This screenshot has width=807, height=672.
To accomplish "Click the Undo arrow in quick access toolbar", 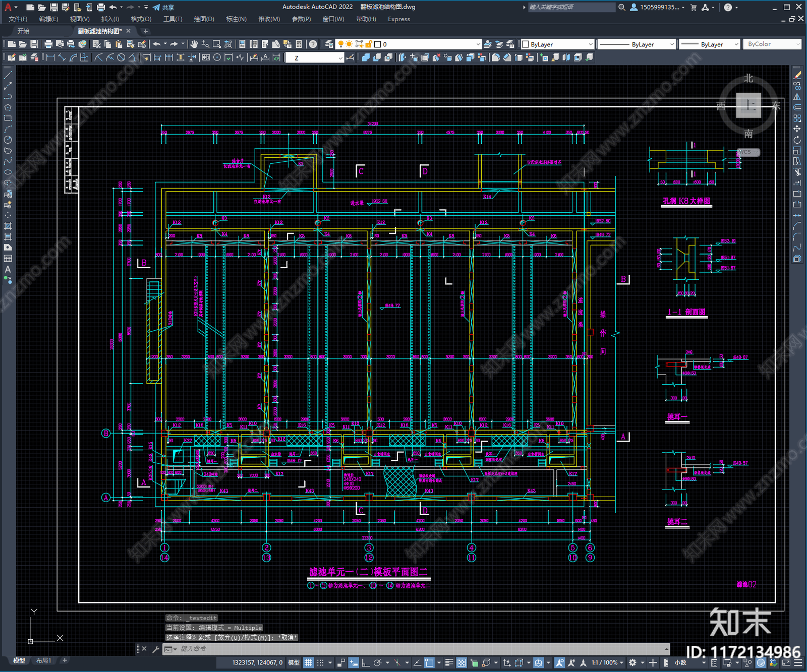I will point(113,7).
